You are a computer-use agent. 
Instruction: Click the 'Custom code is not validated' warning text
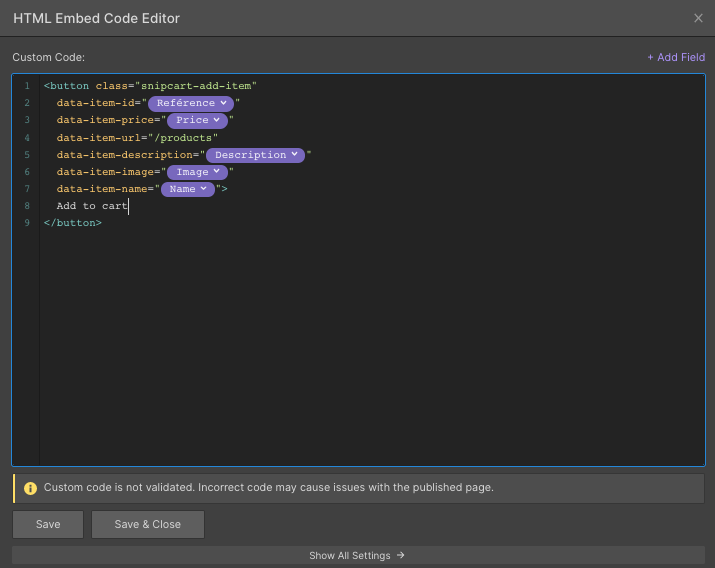pos(269,487)
